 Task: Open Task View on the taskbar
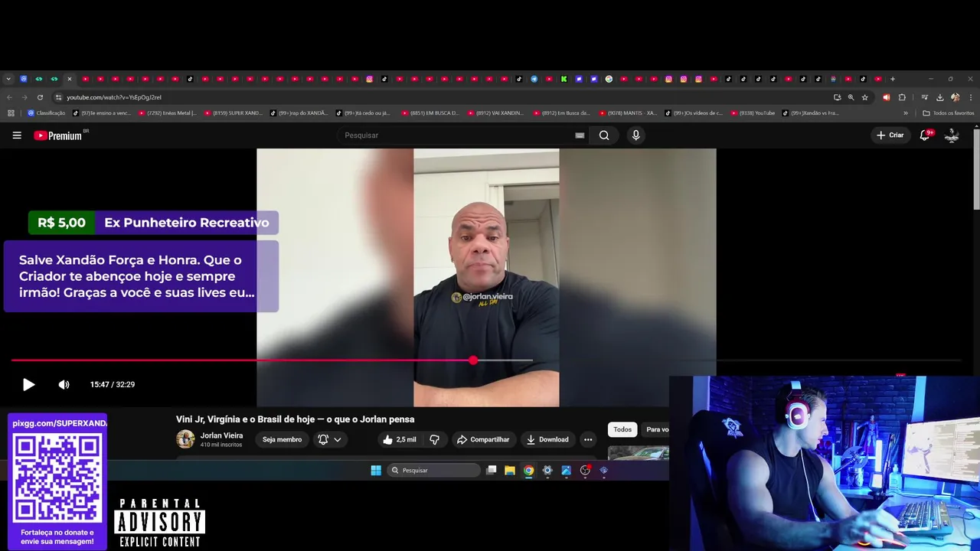(x=492, y=471)
